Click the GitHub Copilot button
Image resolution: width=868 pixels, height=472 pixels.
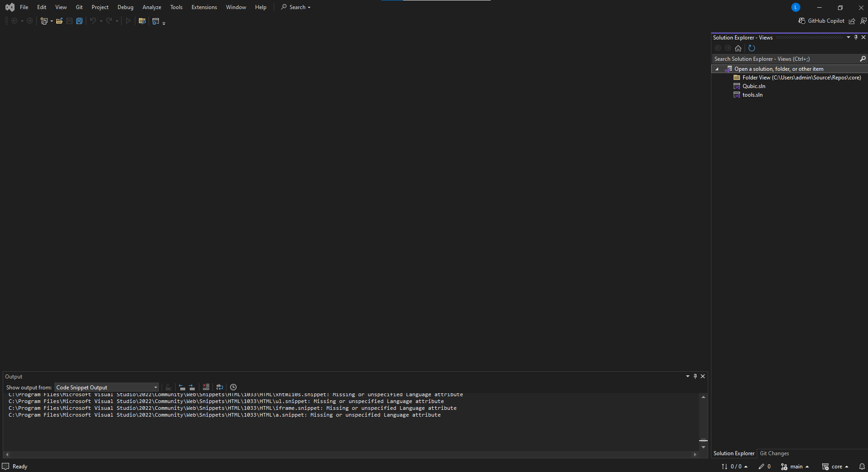822,21
